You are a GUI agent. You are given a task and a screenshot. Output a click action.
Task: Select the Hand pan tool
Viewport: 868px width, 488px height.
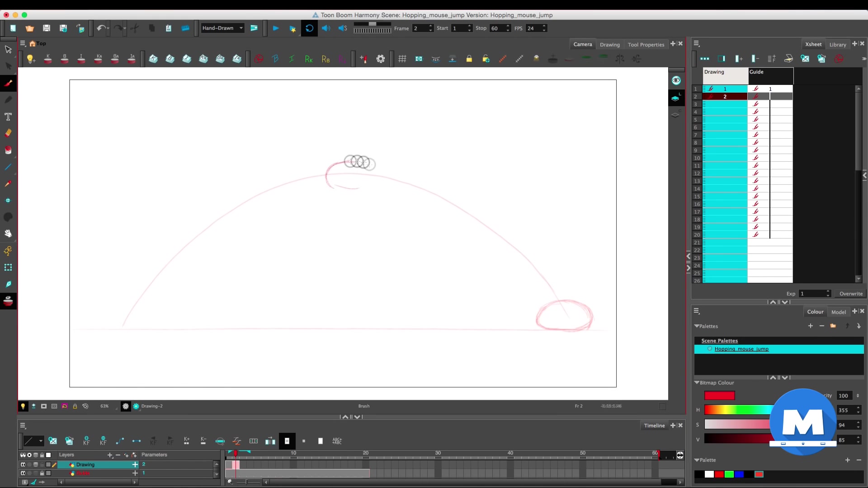click(x=8, y=234)
